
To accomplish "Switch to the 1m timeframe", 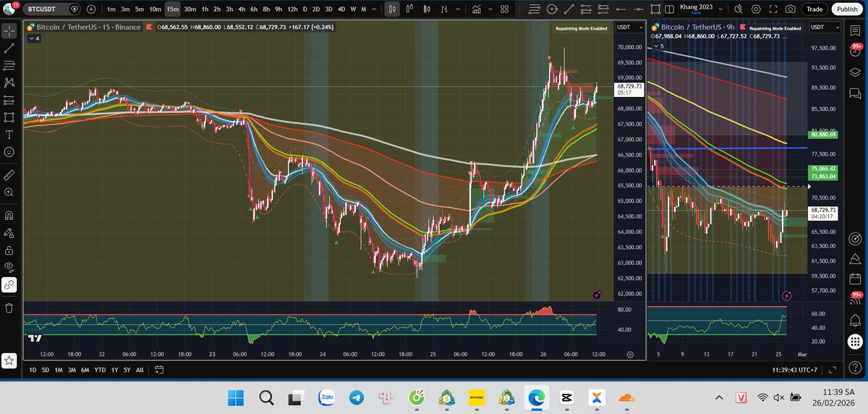I will pos(111,9).
